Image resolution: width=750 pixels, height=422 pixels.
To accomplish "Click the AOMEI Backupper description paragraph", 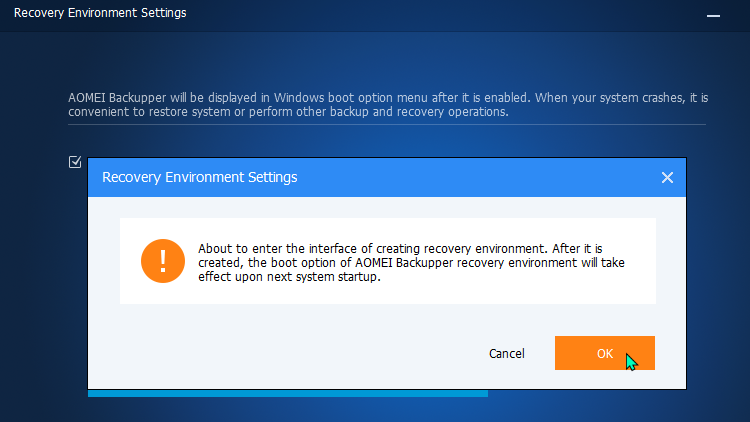I will [388, 105].
